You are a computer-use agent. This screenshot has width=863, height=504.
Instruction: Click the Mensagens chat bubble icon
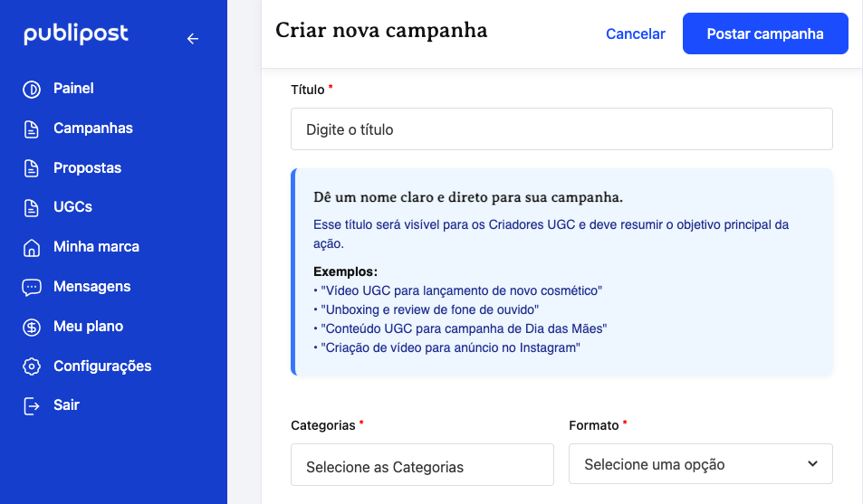[32, 287]
